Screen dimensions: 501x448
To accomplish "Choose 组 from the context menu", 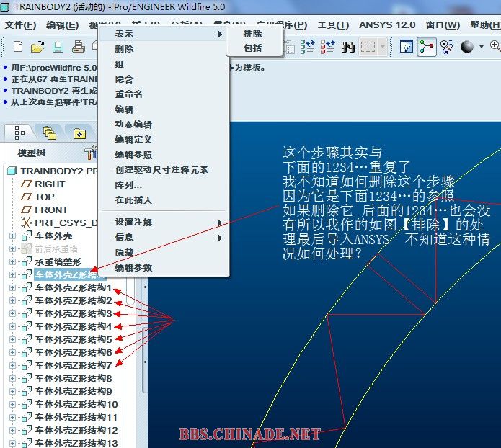I will 164,64.
